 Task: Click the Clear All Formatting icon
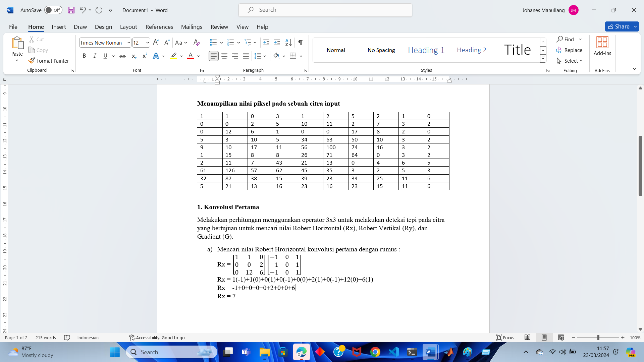point(197,43)
